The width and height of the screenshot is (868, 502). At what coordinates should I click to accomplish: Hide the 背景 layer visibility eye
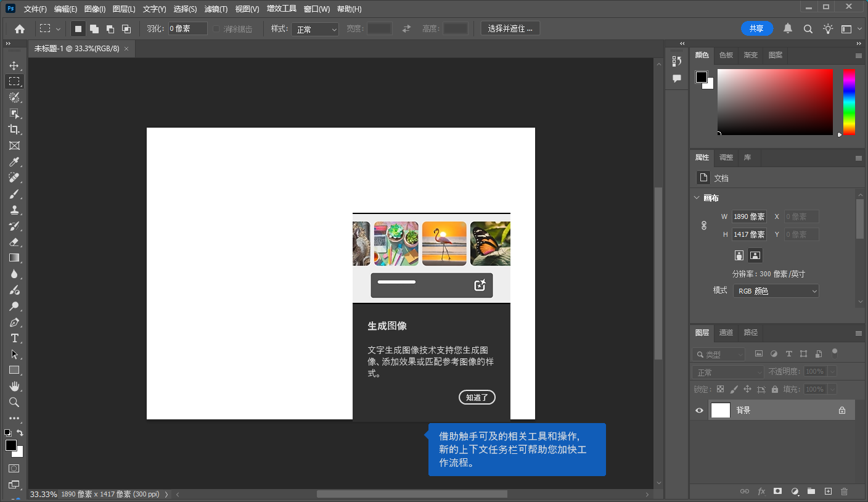(698, 410)
